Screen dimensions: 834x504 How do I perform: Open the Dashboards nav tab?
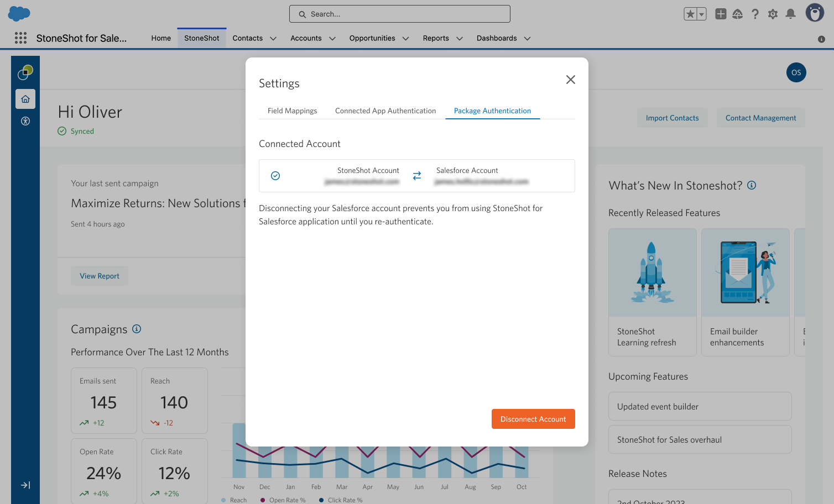[497, 38]
